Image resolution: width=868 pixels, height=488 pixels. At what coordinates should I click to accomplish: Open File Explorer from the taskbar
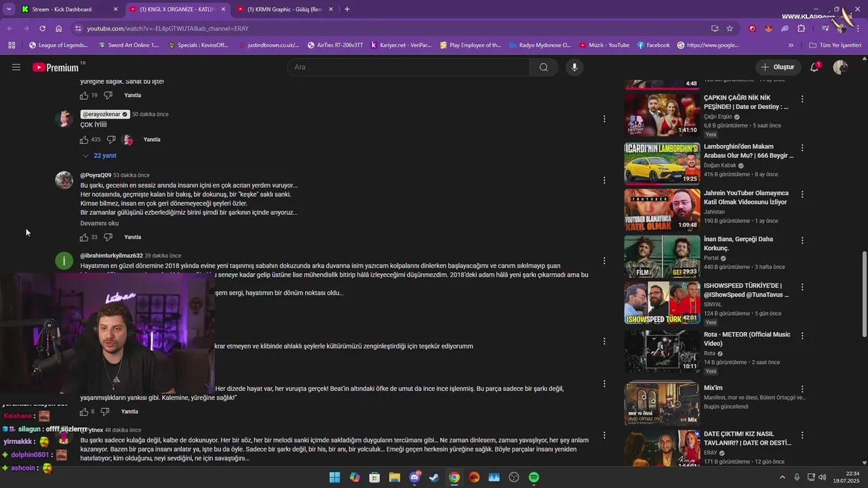click(394, 477)
